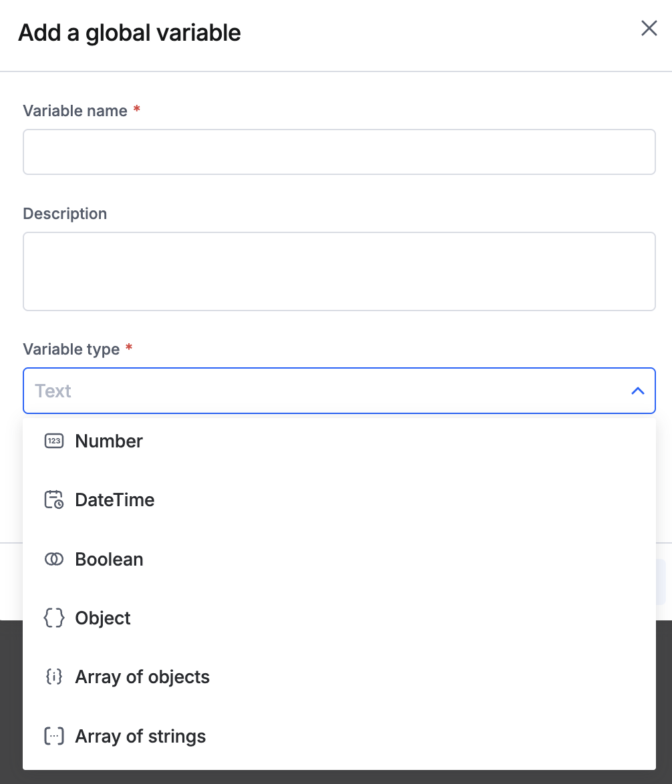Click the DateTime calendar-clock icon
This screenshot has width=672, height=784.
[x=53, y=500]
